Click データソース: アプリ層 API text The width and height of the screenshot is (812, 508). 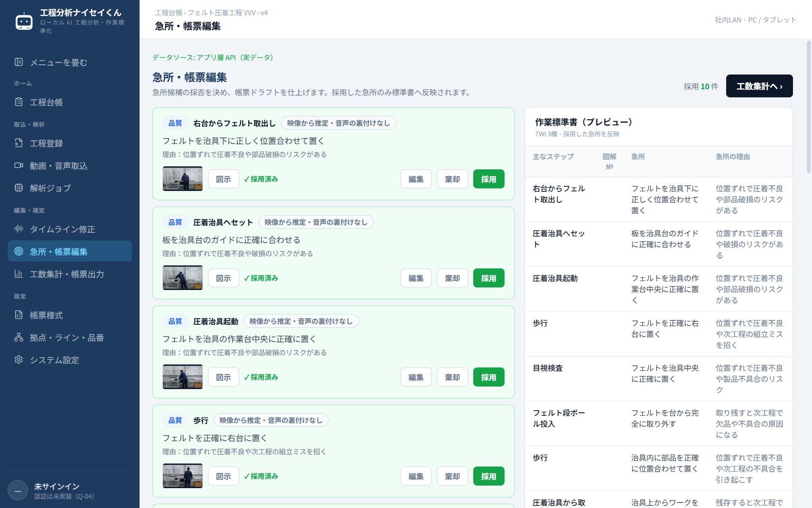coord(213,58)
